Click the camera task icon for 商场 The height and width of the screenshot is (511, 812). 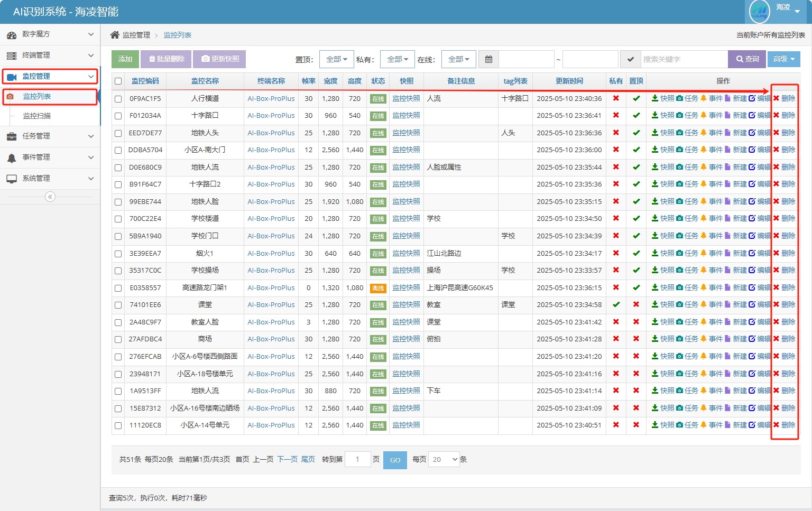pyautogui.click(x=680, y=339)
